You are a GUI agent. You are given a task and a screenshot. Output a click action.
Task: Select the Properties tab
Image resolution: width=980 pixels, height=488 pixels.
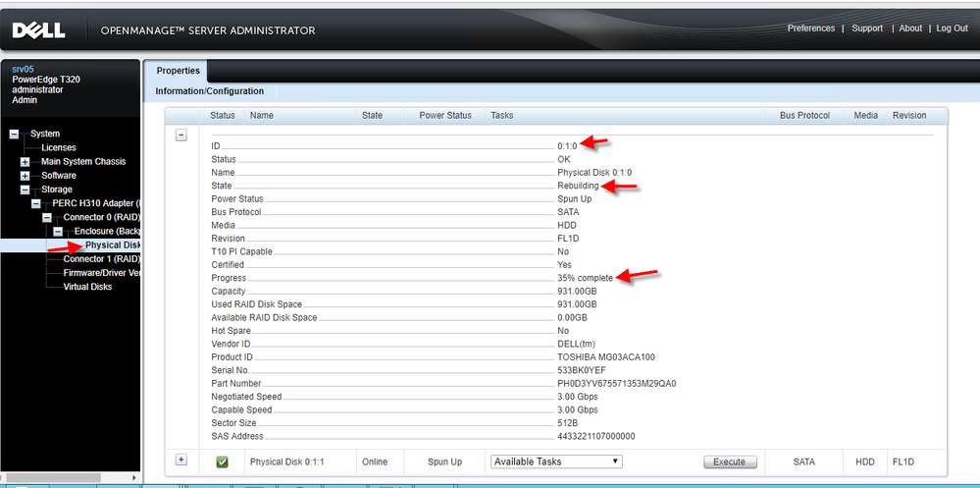click(179, 71)
